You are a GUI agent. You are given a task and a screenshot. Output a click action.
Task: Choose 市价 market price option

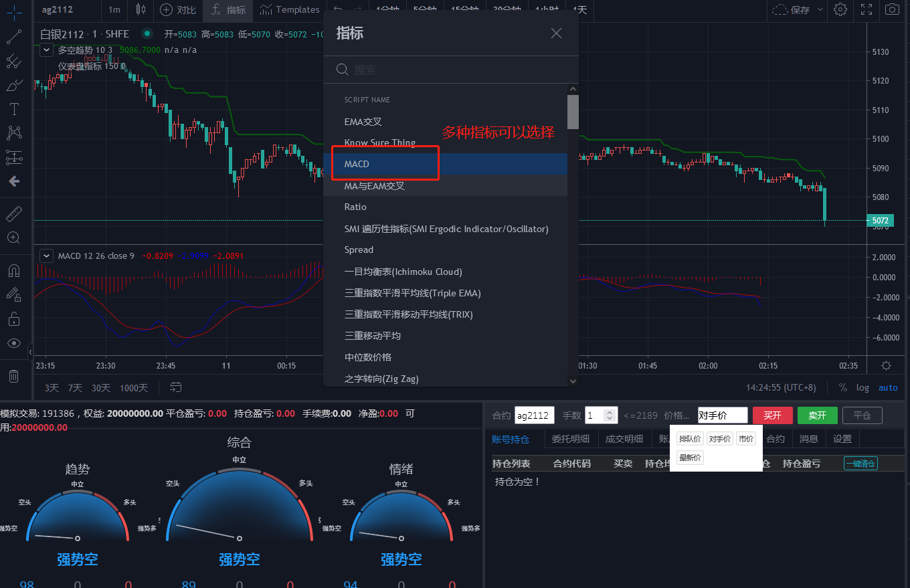click(745, 439)
